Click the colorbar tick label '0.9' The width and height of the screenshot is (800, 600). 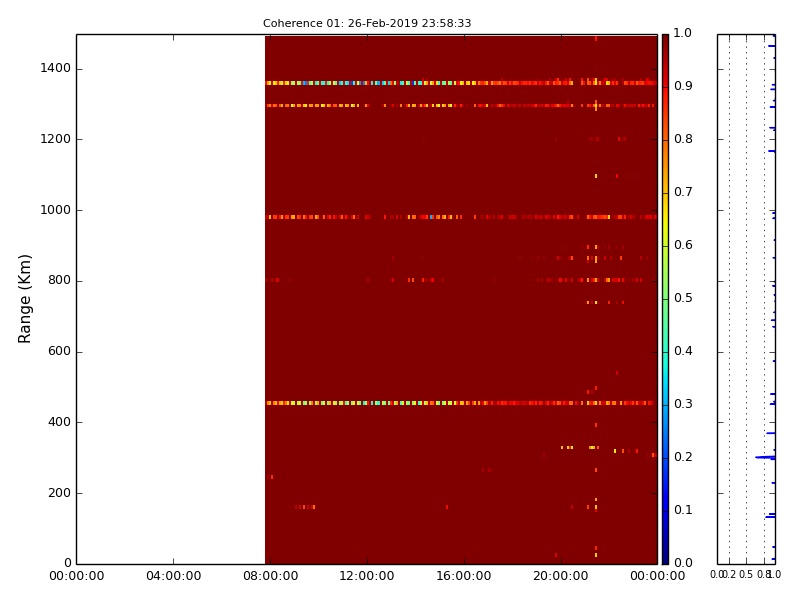pos(683,86)
